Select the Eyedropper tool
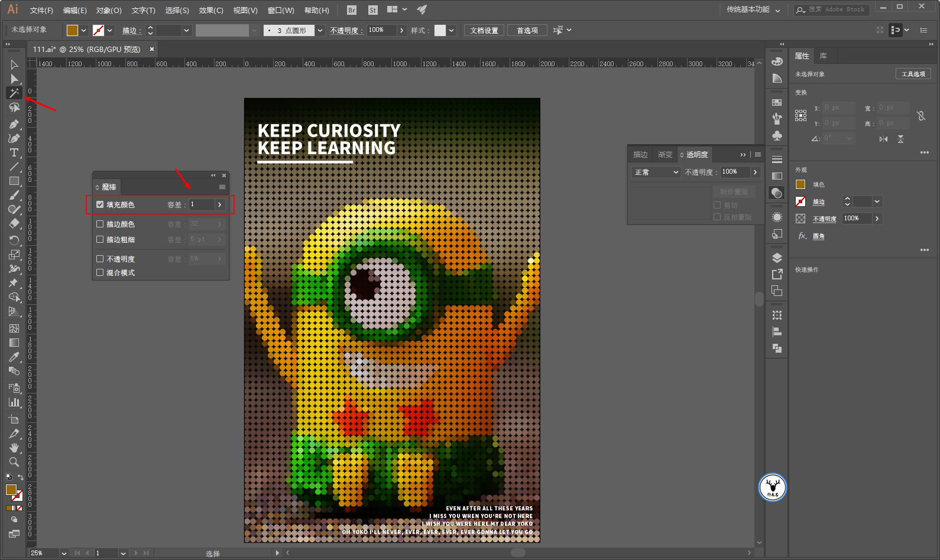Image resolution: width=940 pixels, height=560 pixels. tap(14, 357)
